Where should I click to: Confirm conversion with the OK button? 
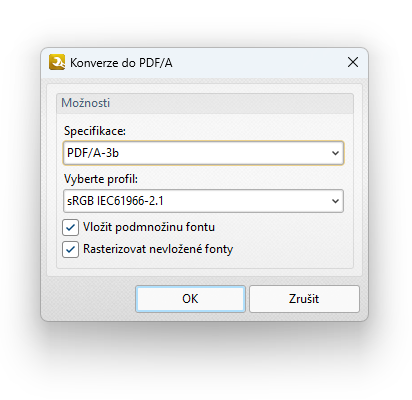coord(190,299)
